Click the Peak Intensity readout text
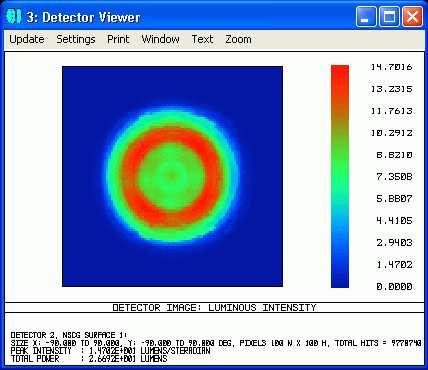The height and width of the screenshot is (370, 428). [111, 351]
